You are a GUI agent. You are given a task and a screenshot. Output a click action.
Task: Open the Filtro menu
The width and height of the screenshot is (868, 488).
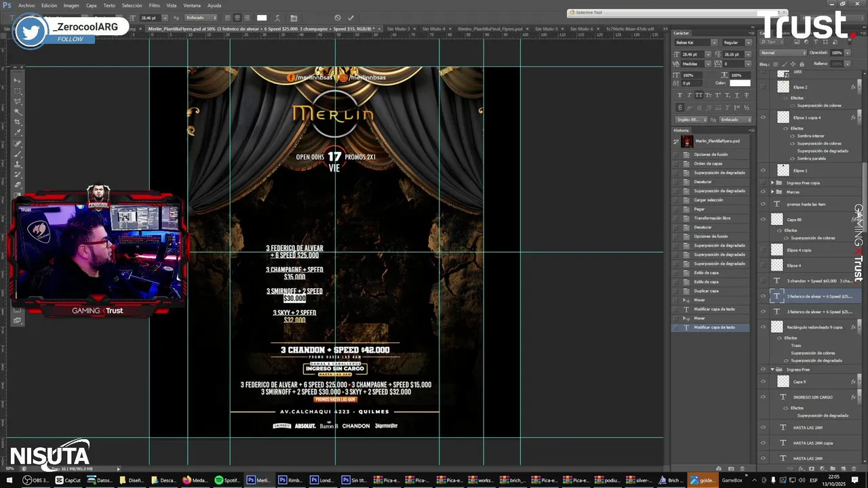pyautogui.click(x=154, y=5)
